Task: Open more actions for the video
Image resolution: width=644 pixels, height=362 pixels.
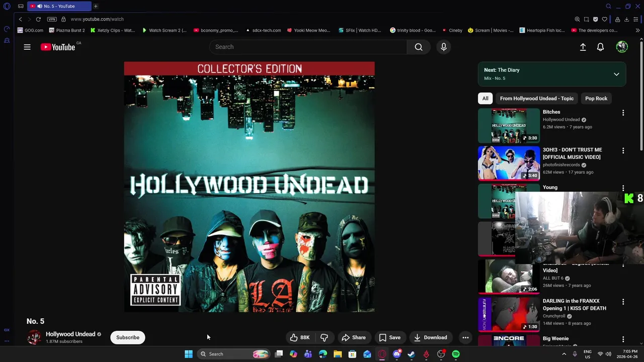Action: click(x=465, y=337)
